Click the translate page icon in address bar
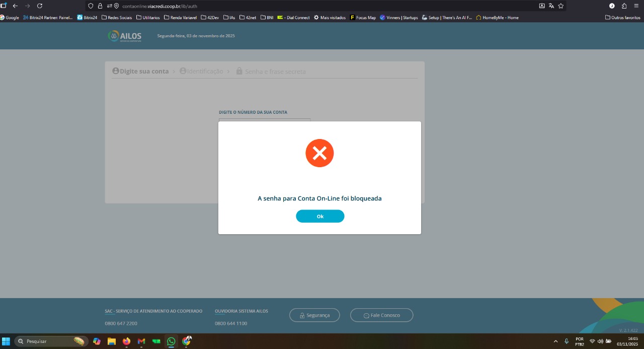The image size is (644, 349). tap(551, 6)
